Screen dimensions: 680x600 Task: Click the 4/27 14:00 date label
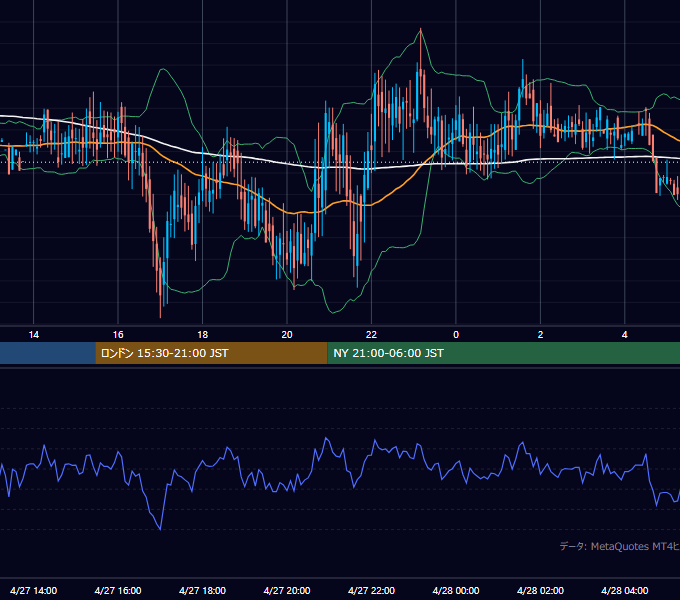[33, 590]
